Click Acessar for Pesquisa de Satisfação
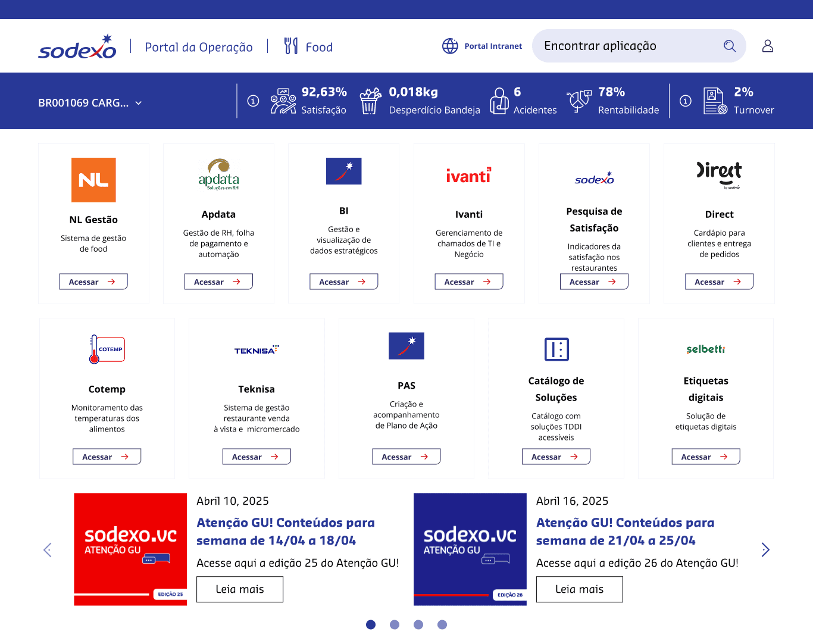The height and width of the screenshot is (644, 813). click(x=594, y=282)
